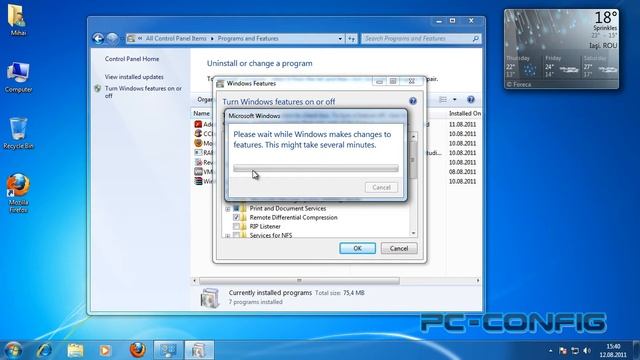Expand the Print and Document Services node

pos(228,209)
